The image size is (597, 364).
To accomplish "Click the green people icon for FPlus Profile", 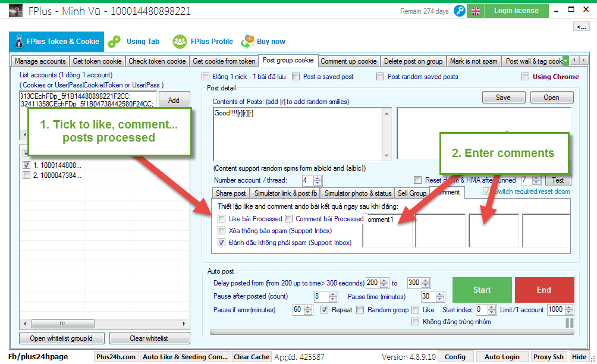I will (180, 42).
